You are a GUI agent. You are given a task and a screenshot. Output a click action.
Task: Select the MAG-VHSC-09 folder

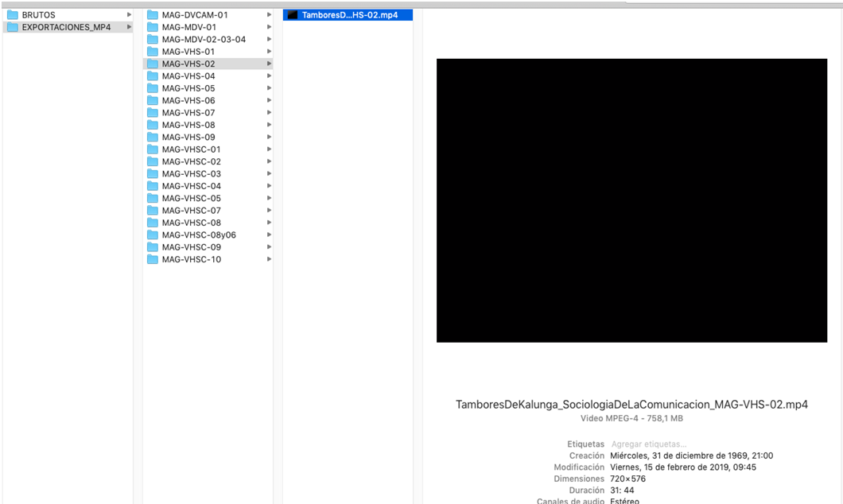tap(191, 247)
